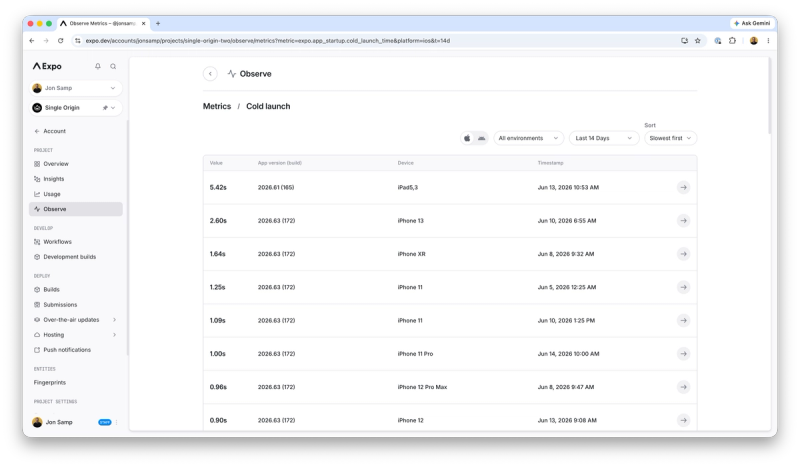Image resolution: width=800 pixels, height=467 pixels.
Task: Click the Expo logo
Action: tap(47, 66)
